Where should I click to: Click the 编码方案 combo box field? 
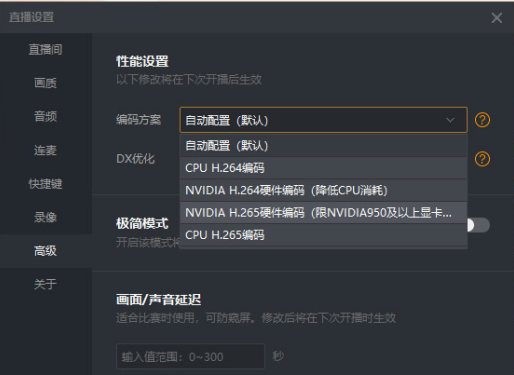323,120
